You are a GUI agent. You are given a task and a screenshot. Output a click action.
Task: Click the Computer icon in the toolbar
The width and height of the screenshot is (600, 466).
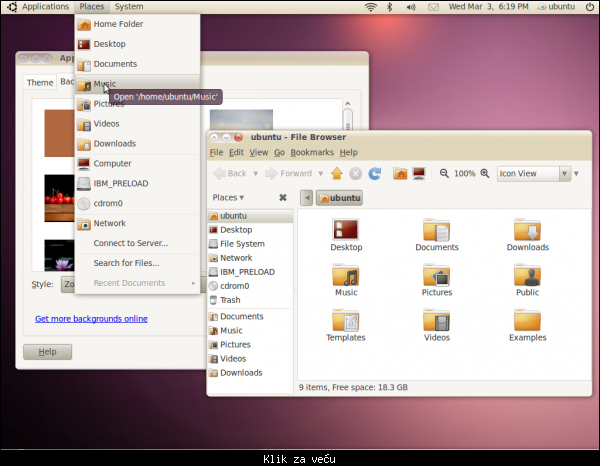[419, 173]
